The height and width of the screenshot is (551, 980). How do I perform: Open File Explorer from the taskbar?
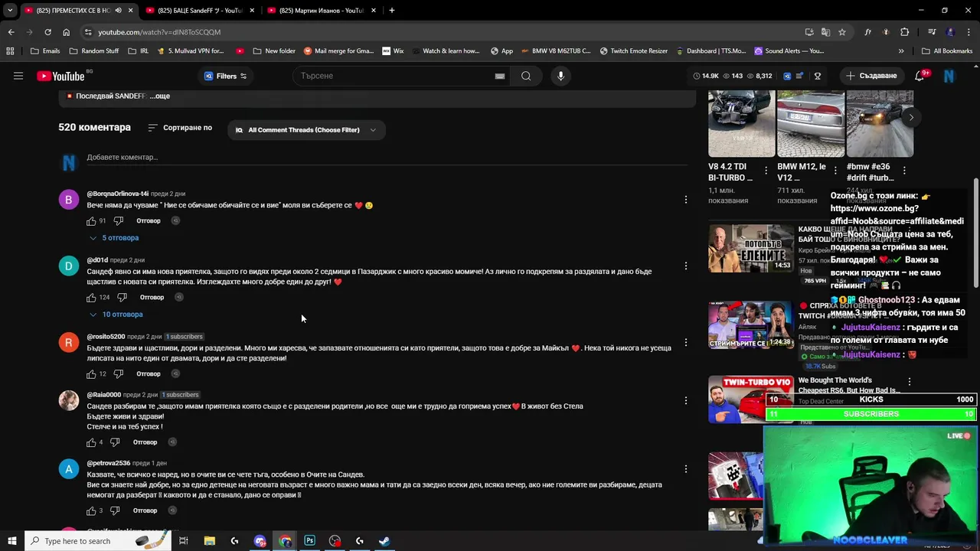210,541
